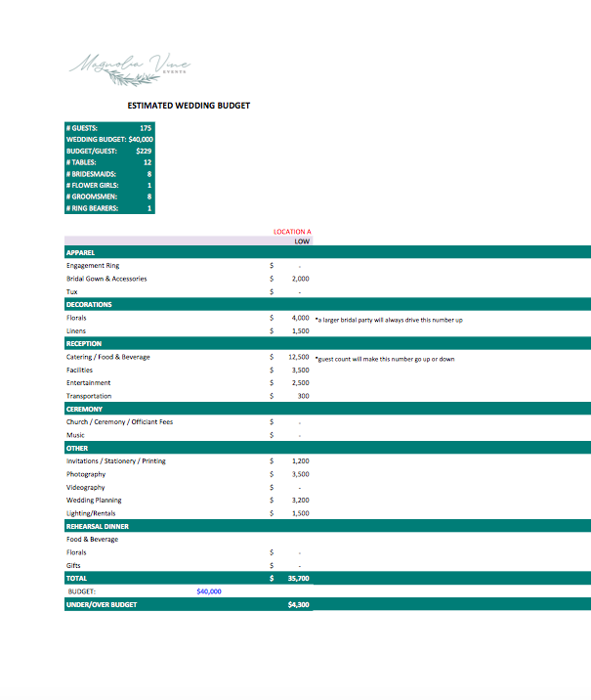The height and width of the screenshot is (700, 591).
Task: Click the blue $40,000 budget value
Action: 209,591
